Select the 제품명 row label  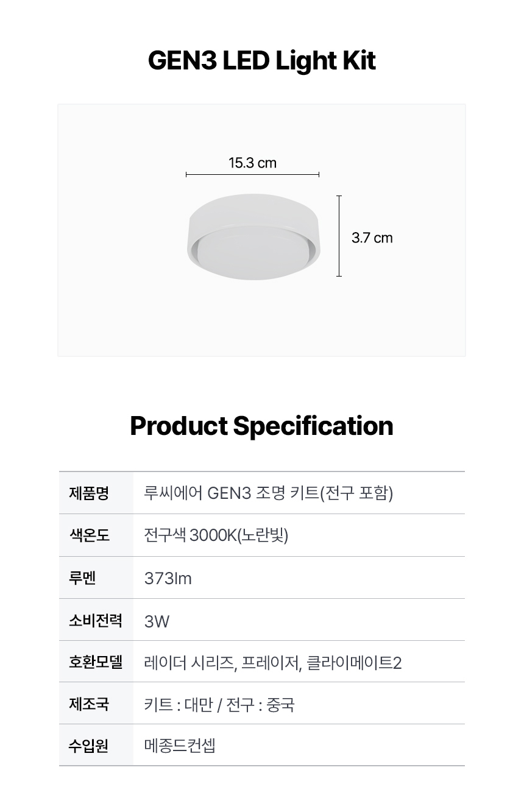click(89, 492)
